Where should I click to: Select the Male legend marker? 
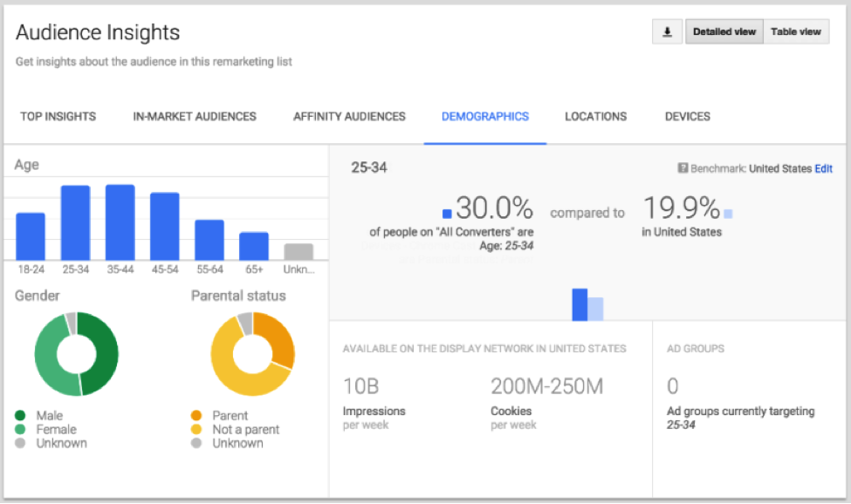click(20, 415)
